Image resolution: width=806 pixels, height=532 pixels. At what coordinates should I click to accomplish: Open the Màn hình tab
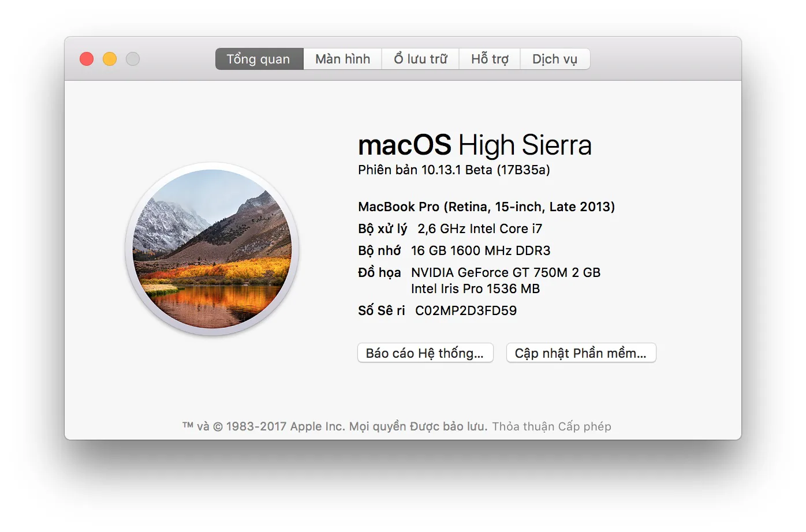tap(343, 59)
